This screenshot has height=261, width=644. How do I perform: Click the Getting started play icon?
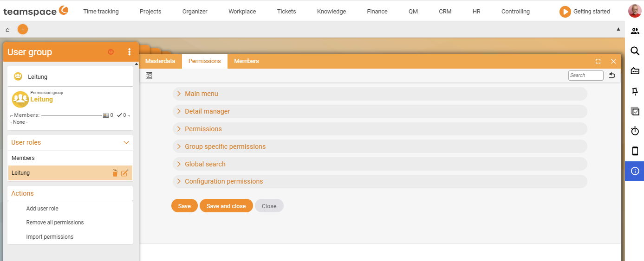click(565, 12)
